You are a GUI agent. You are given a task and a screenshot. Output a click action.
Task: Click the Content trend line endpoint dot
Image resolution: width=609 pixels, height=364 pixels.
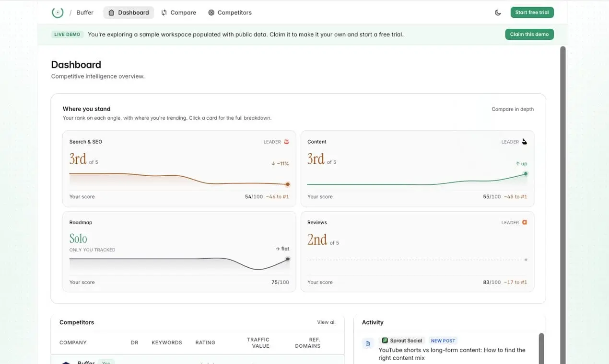526,173
